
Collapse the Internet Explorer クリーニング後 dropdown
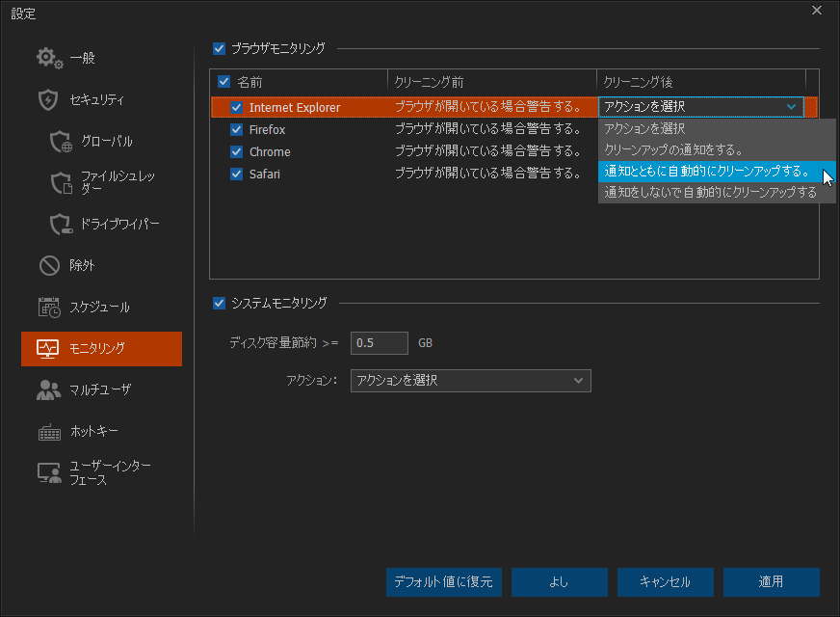click(792, 107)
